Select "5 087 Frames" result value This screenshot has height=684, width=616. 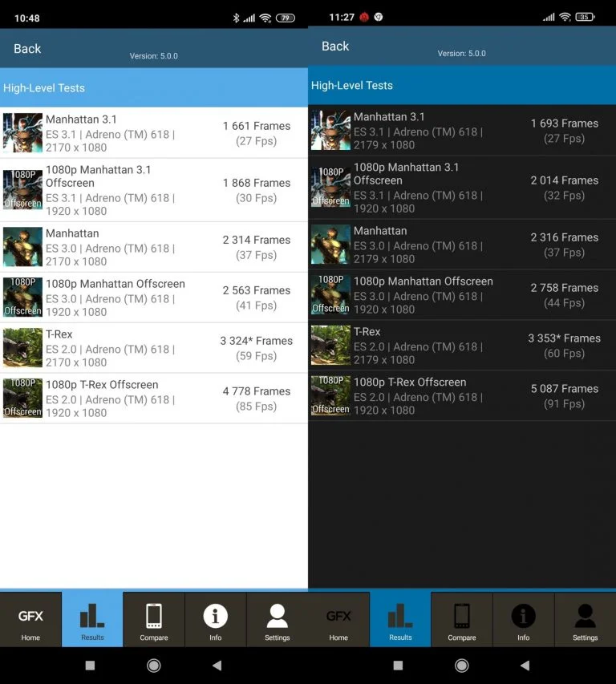(565, 389)
